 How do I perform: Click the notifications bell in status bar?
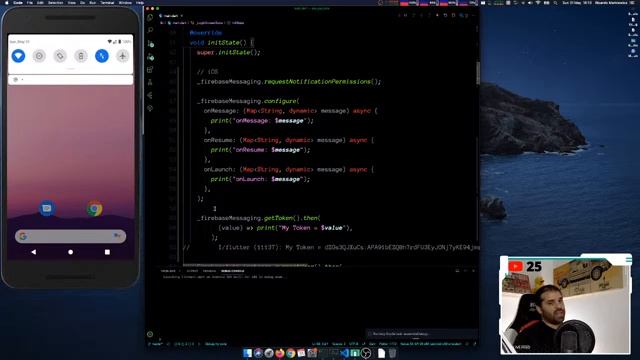point(474,344)
